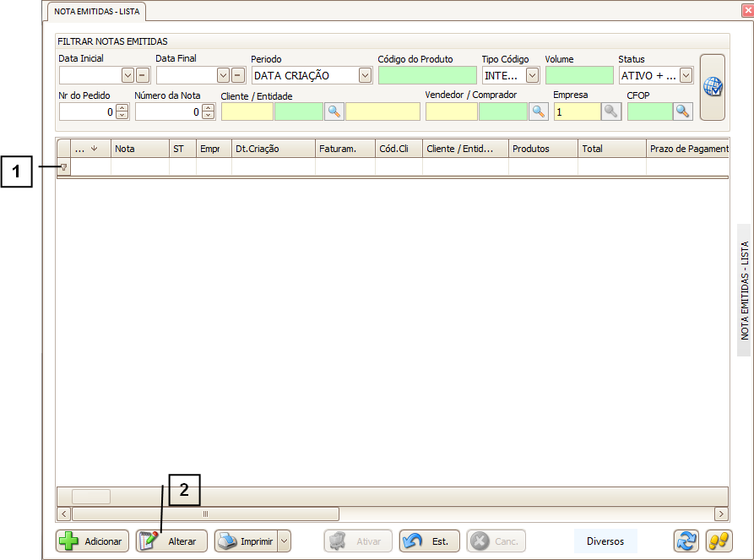Click the Código do Produto field
754x560 pixels.
[427, 75]
